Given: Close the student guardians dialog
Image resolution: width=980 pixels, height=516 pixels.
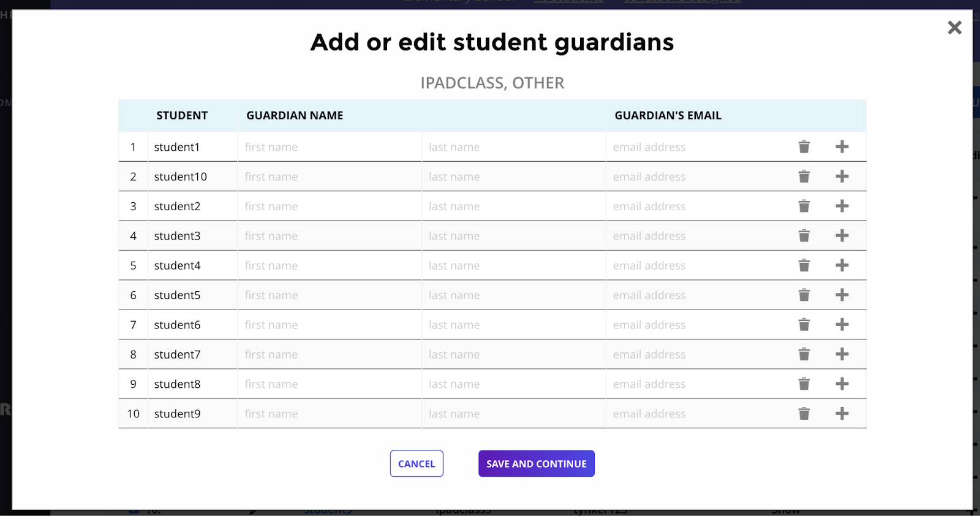Looking at the screenshot, I should pos(954,28).
